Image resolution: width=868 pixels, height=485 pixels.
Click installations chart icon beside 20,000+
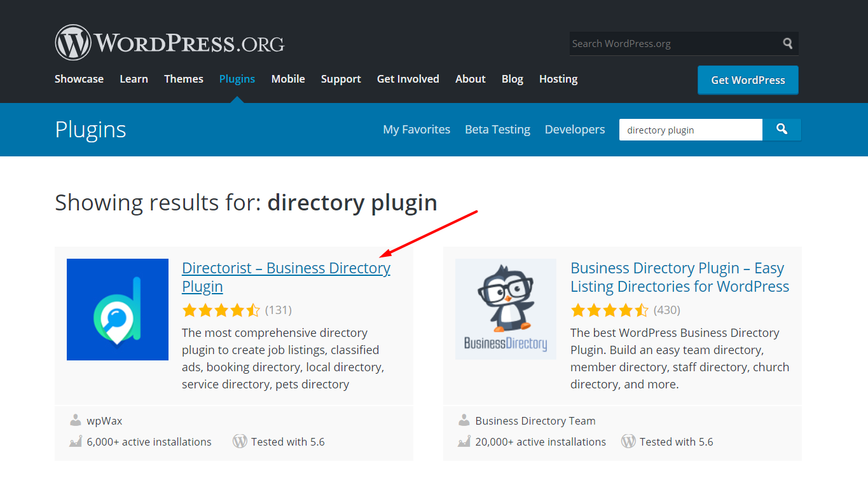click(464, 441)
